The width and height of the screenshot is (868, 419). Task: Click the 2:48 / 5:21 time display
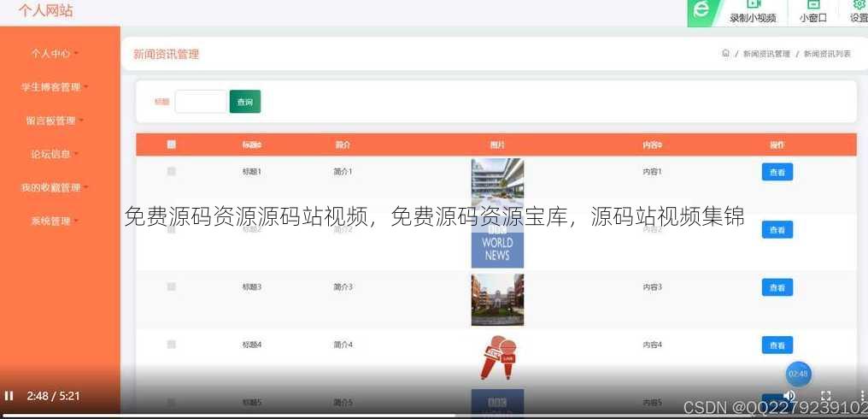pos(53,396)
